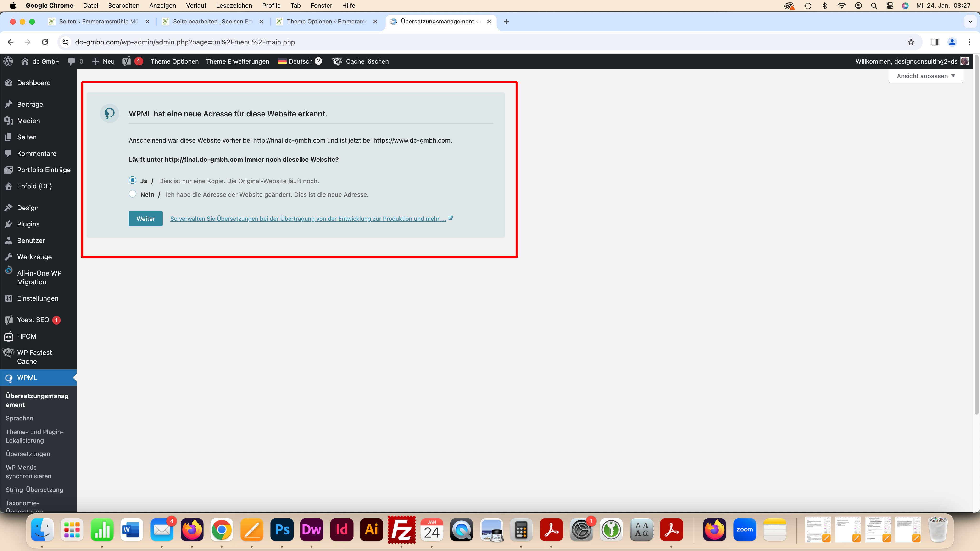
Task: Open comments bubble in admin bar
Action: pyautogui.click(x=75, y=61)
